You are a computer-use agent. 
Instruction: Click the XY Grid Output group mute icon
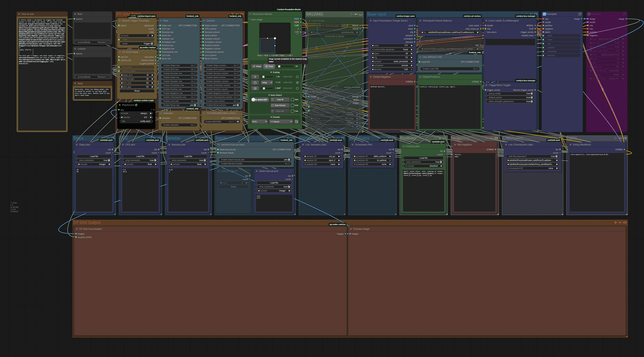pyautogui.click(x=625, y=222)
